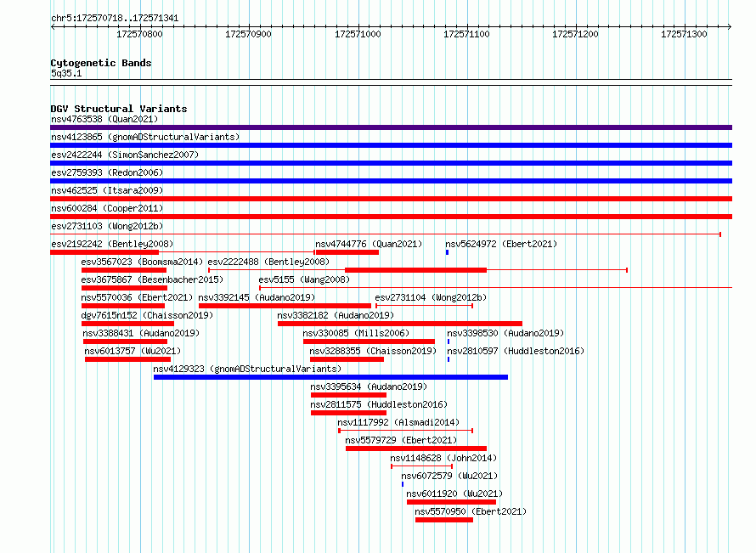
Task: Select the red bar under nsv5570950
Action: (x=444, y=520)
